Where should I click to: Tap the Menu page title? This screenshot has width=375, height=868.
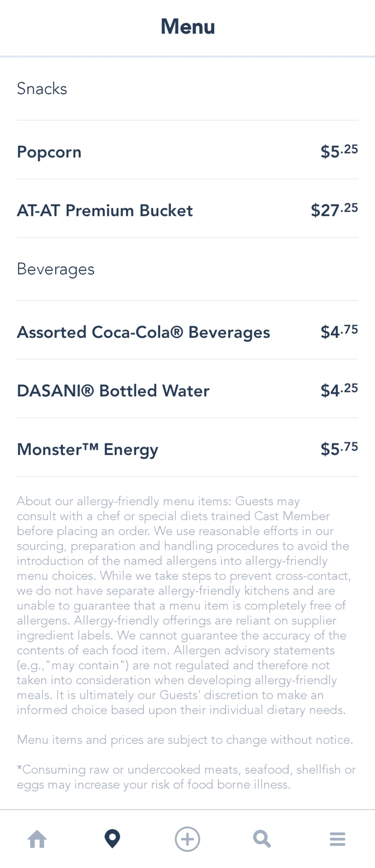pos(187,27)
